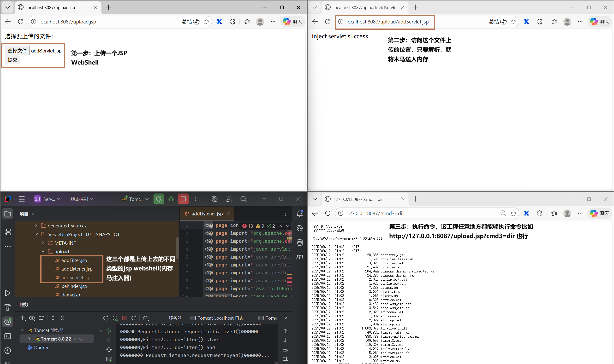The height and width of the screenshot is (364, 614).
Task: Toggle the eye preview icon in Services panel
Action: tap(32, 318)
